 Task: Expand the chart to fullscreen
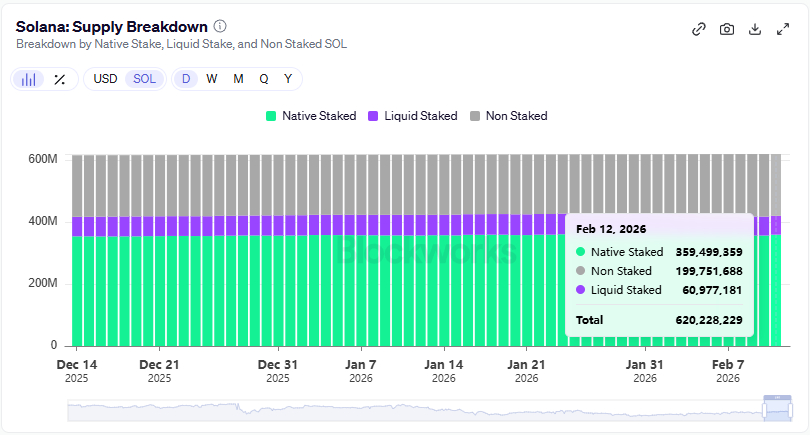783,29
